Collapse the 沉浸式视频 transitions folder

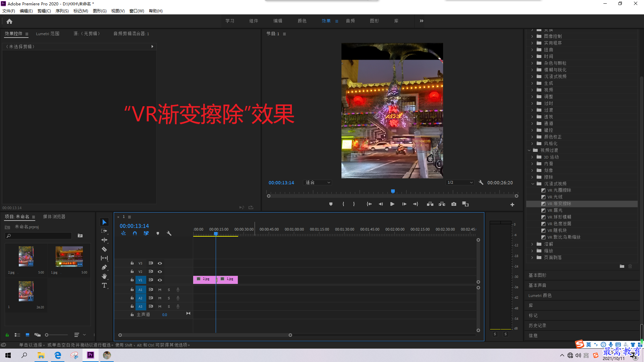(533, 184)
